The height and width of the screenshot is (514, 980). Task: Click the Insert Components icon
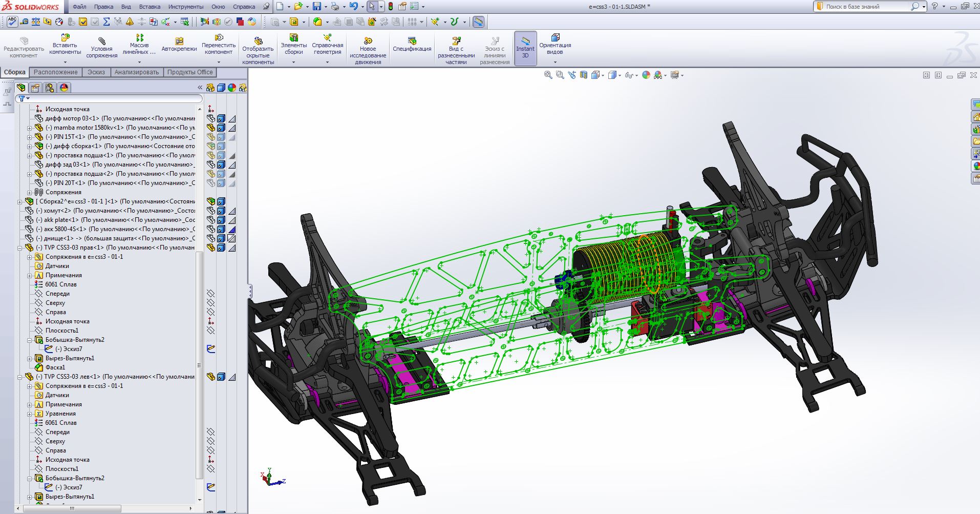[65, 44]
